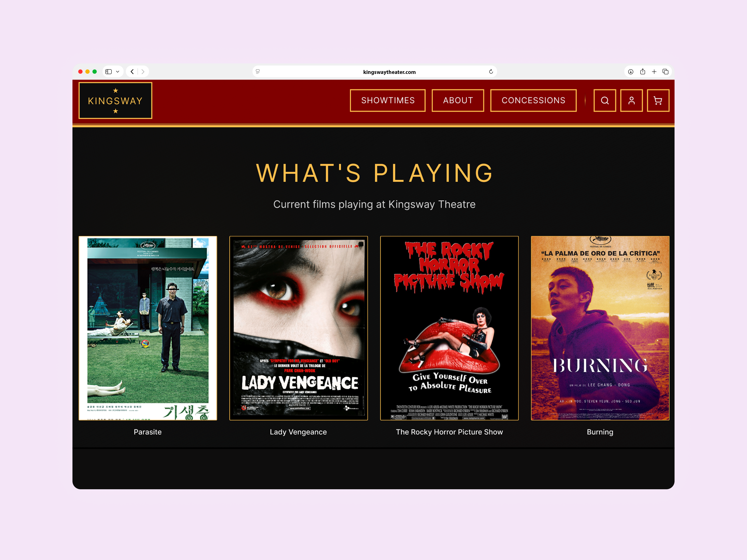Image resolution: width=747 pixels, height=560 pixels.
Task: Click the browser reload page icon
Action: (491, 71)
